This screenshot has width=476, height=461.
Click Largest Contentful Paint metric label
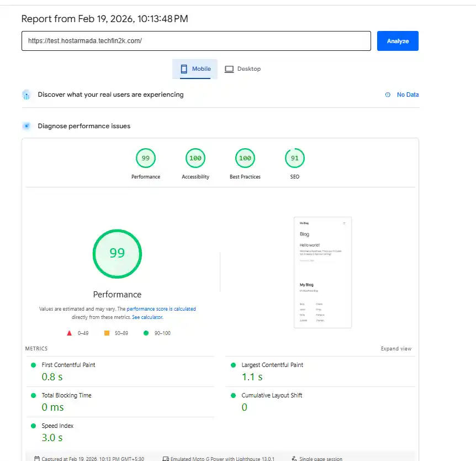[272, 365]
